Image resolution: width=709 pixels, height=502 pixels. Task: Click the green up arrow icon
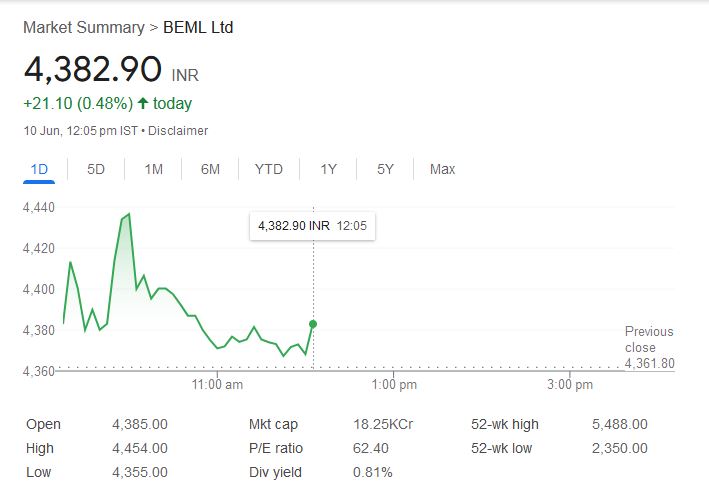[143, 103]
